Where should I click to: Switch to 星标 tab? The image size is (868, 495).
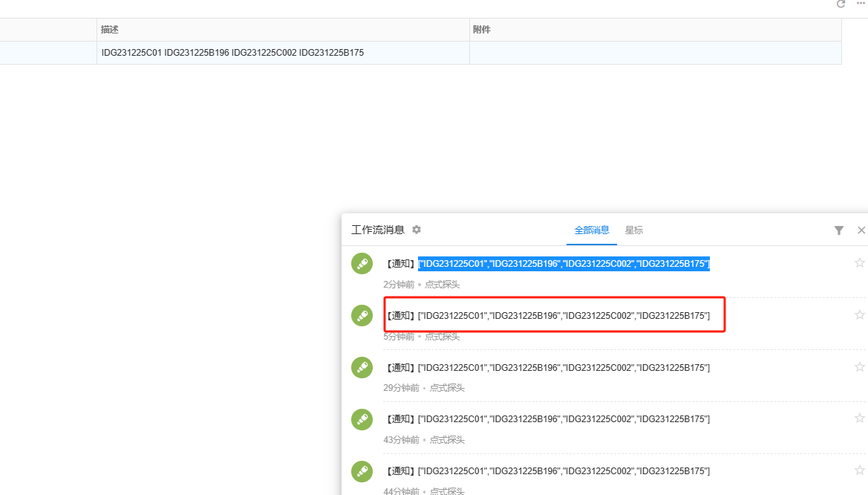click(634, 230)
